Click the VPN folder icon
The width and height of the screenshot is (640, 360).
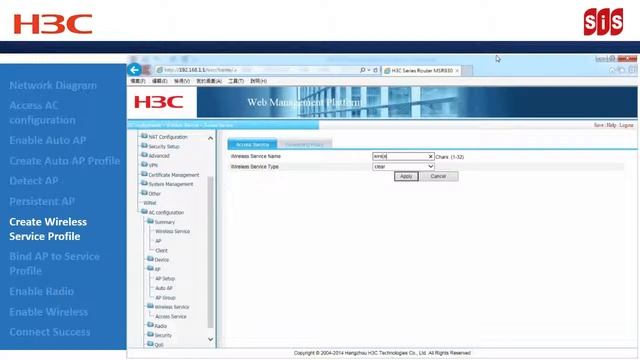click(144, 164)
